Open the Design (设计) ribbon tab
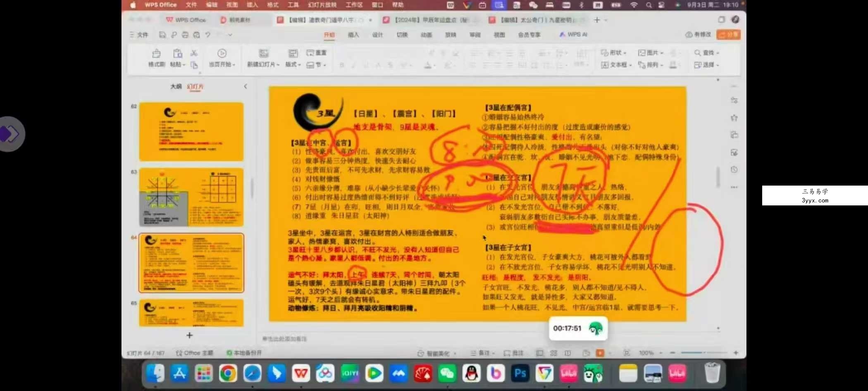Screen dimensions: 868x391 pos(378,35)
